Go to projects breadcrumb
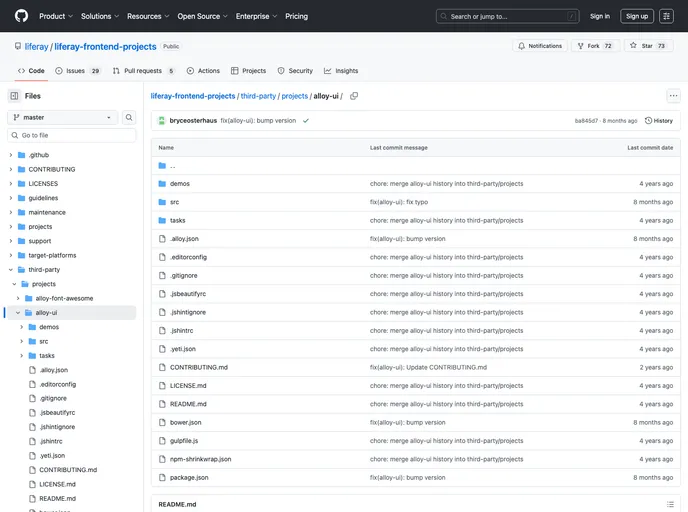Screen dimensions: 688x512 [x=294, y=96]
